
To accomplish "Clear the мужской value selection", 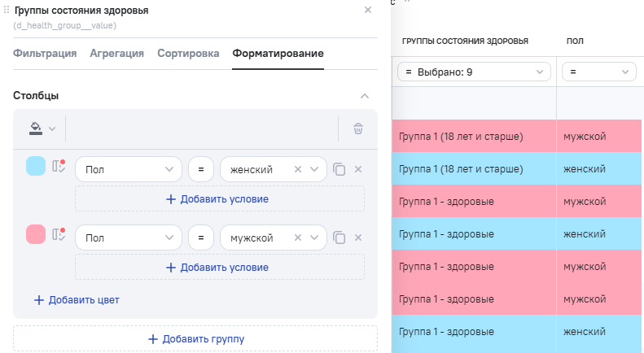I will coord(298,238).
